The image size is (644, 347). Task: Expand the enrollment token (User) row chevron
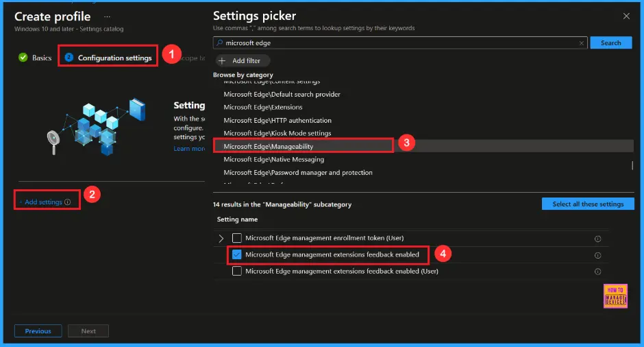pos(221,239)
